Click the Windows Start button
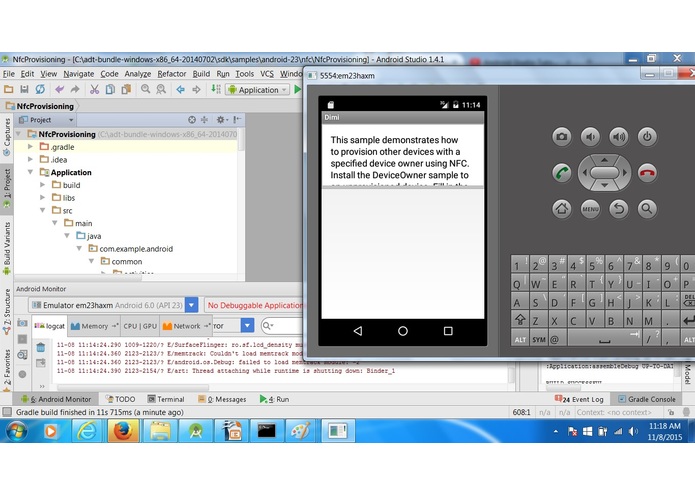 16,431
